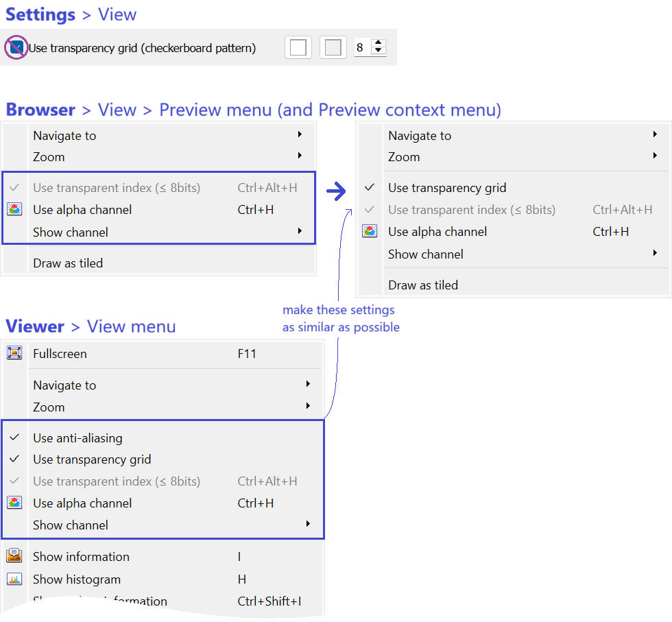Click the alpha channel icon in Viewer menu
This screenshot has width=672, height=622.
click(x=16, y=503)
